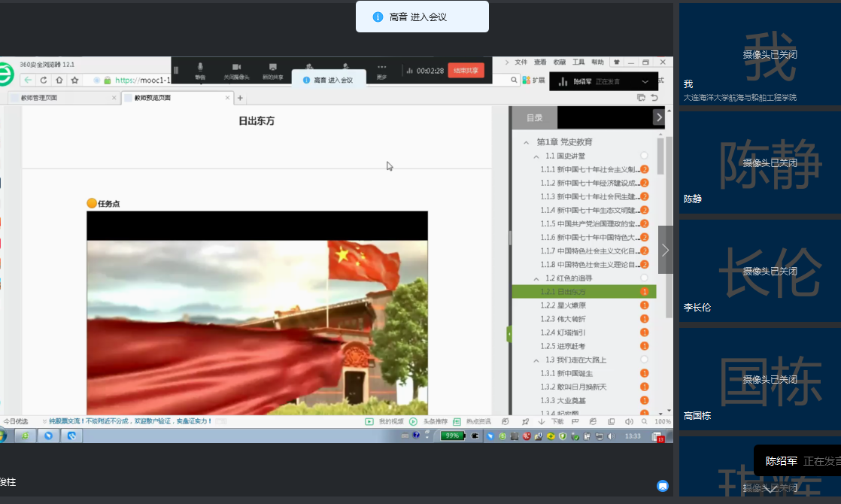This screenshot has height=504, width=841.
Task: Mute microphone in meeting toolbar
Action: point(200,70)
